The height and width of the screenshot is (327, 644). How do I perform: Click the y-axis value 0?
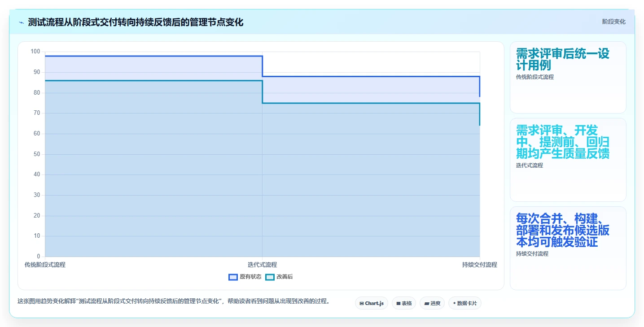39,257
